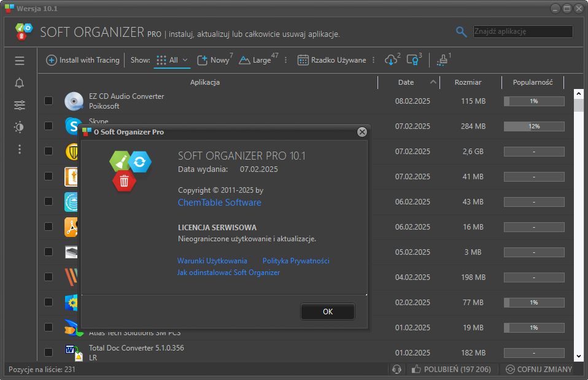588x380 pixels.
Task: Click Install with Tracing button
Action: (83, 60)
